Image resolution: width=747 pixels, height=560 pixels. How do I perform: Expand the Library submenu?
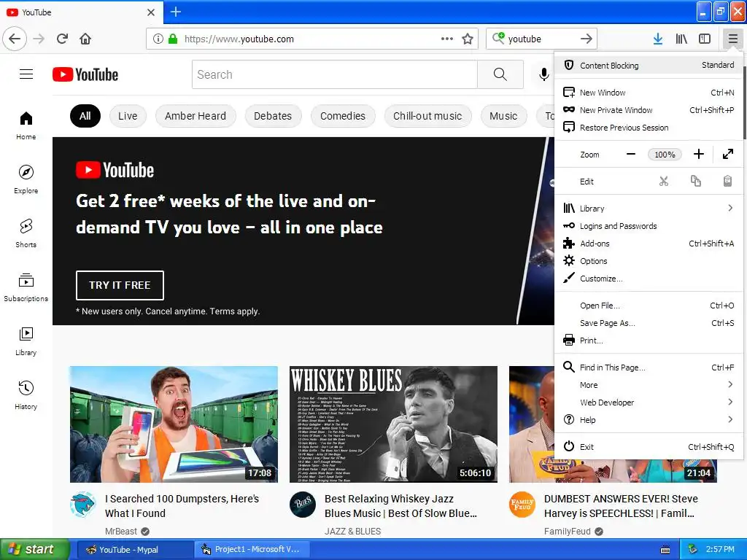pos(649,209)
